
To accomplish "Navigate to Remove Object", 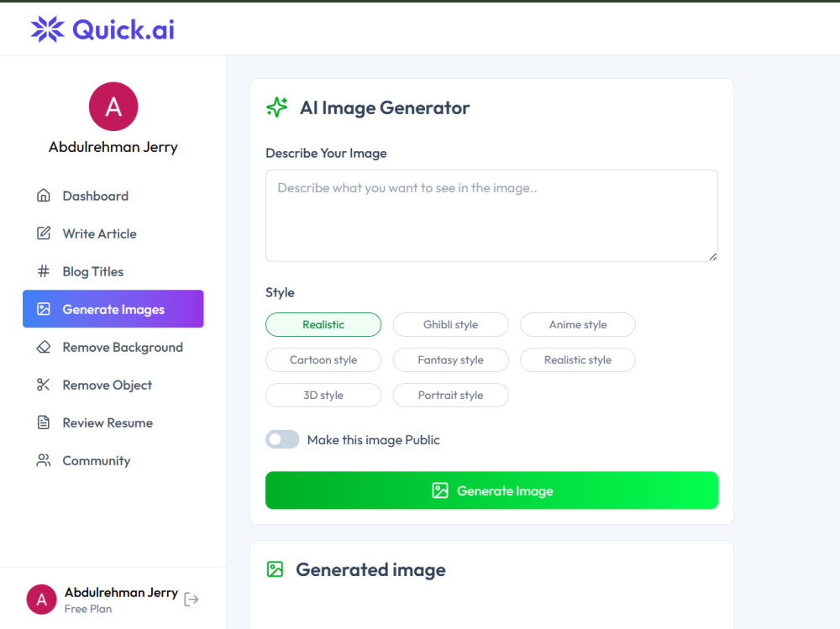I will coord(113,385).
